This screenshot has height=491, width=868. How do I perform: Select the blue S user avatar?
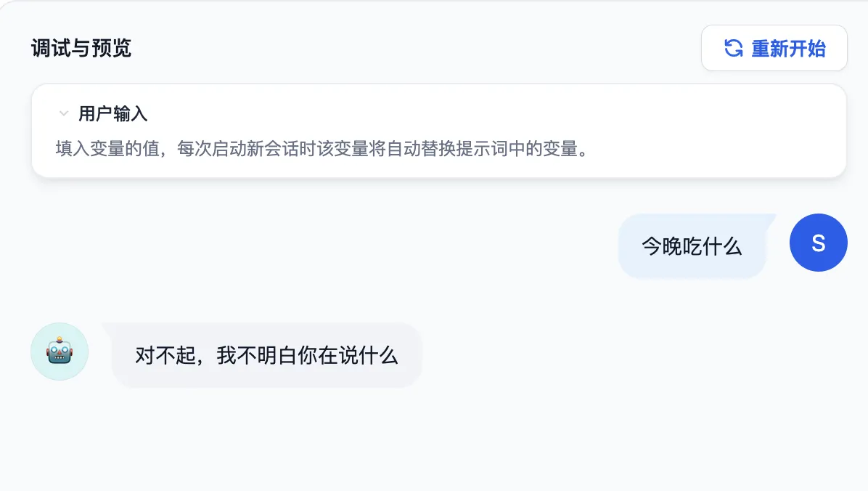818,243
